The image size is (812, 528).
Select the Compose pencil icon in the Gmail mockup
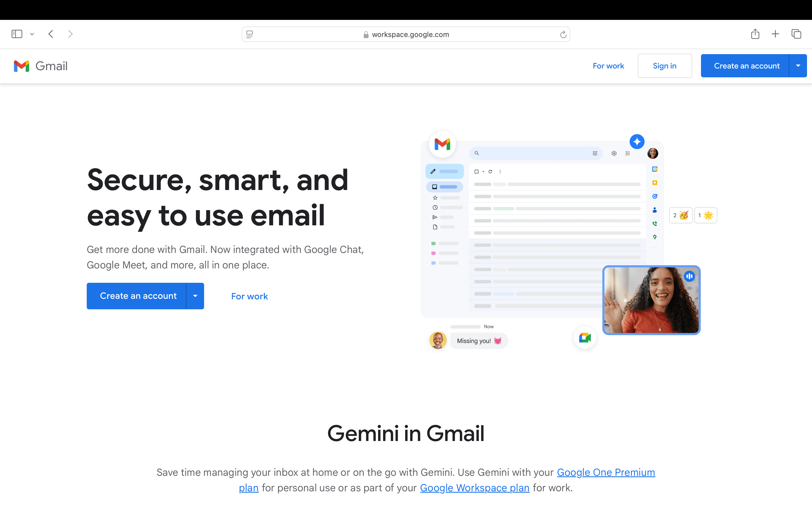pyautogui.click(x=433, y=171)
